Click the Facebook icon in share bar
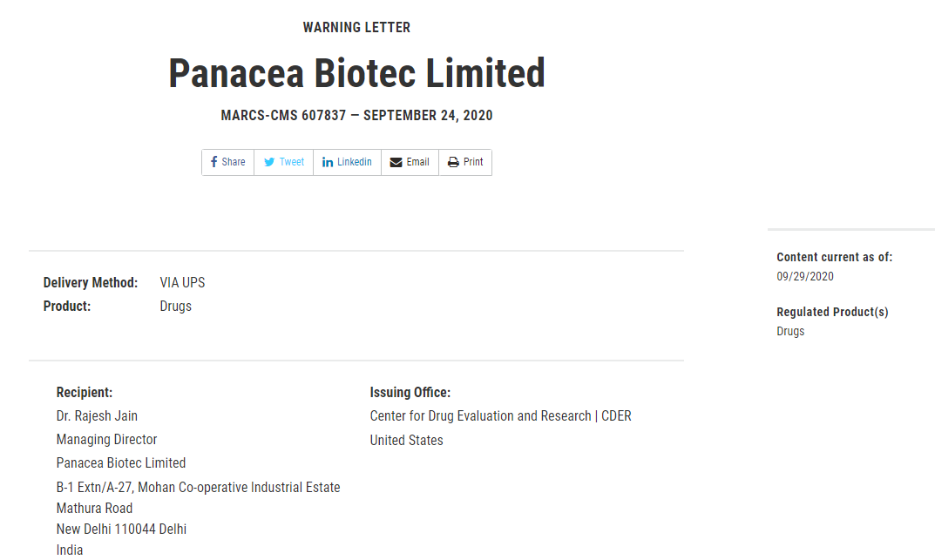Screen dimensions: 935x560 coord(213,162)
